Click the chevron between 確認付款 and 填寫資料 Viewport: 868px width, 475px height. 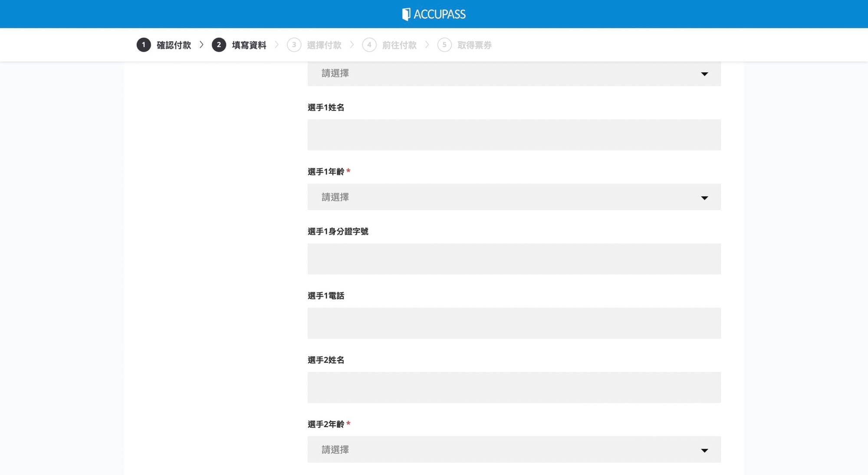coord(201,45)
